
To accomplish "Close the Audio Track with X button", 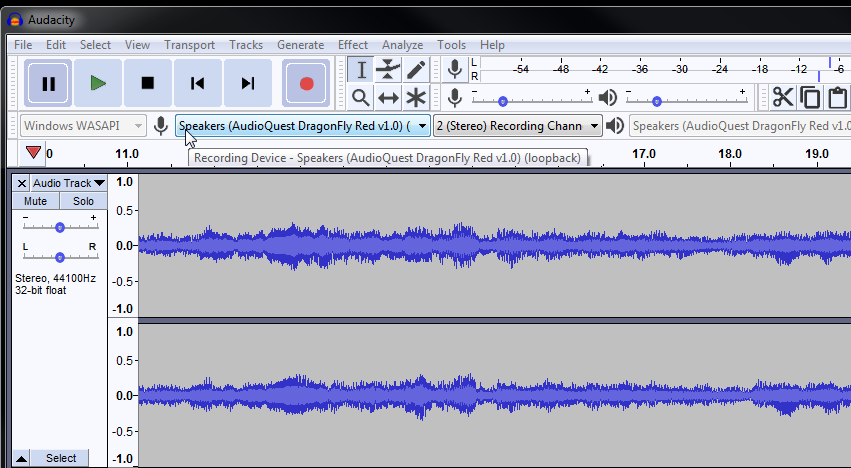I will 22,184.
